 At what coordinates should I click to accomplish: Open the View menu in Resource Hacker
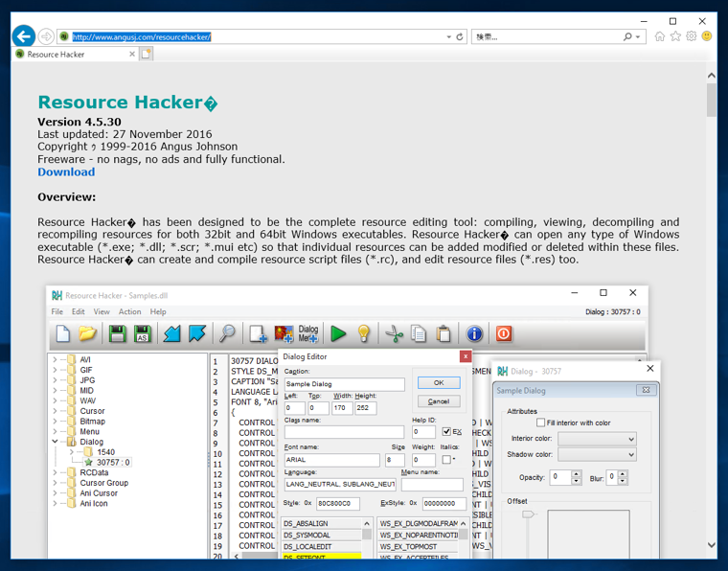(x=102, y=311)
